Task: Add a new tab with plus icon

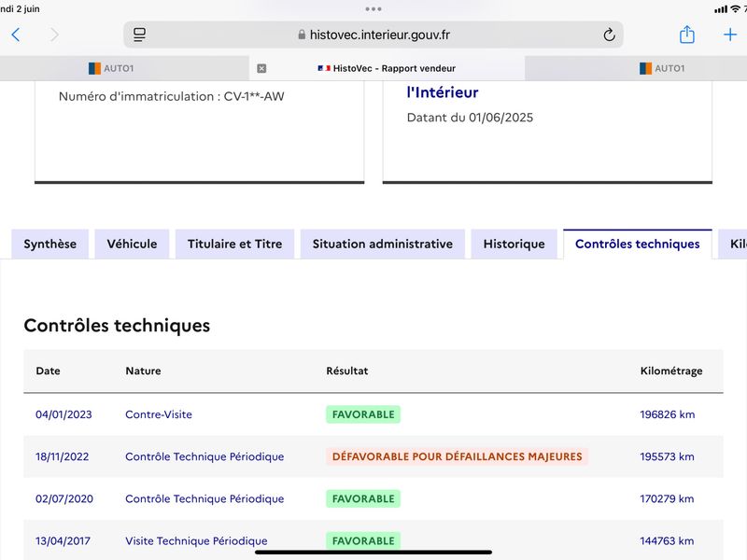Action: click(730, 35)
